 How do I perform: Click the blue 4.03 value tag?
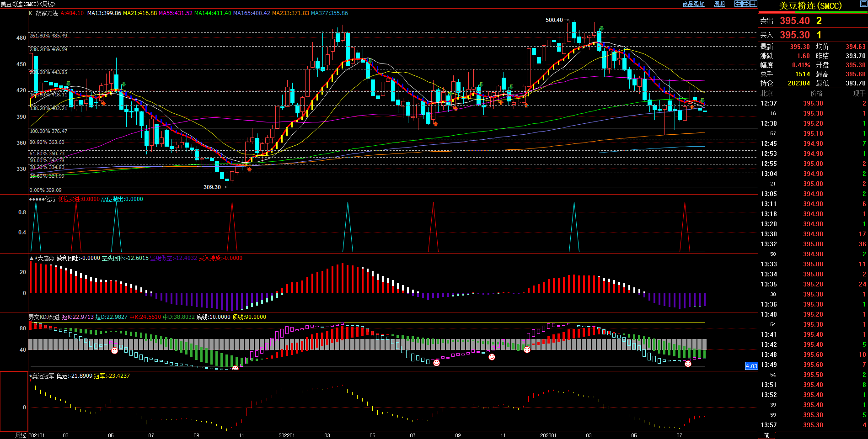[x=751, y=366]
